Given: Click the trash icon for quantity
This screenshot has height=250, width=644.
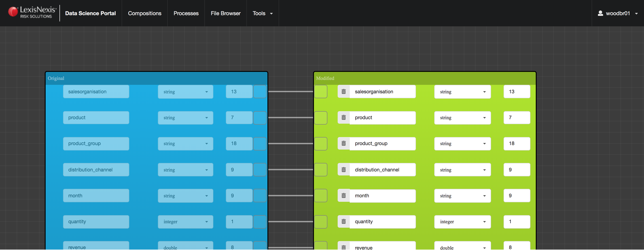Looking at the screenshot, I should point(343,222).
